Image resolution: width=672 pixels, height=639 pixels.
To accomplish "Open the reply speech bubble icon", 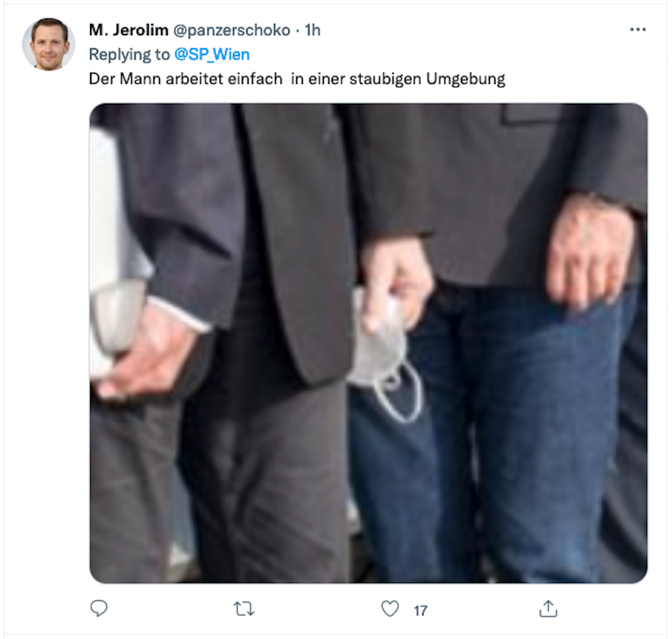I will point(99,608).
